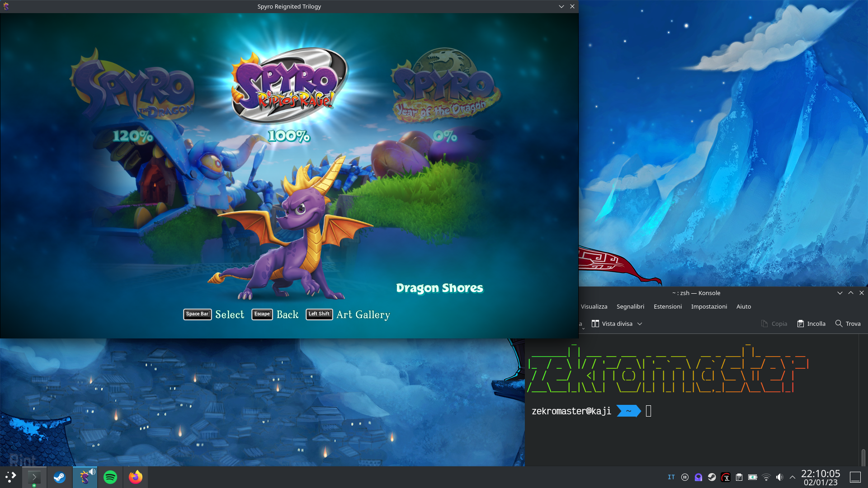The height and width of the screenshot is (488, 868).
Task: Click the battery status tray icon
Action: pos(752,477)
